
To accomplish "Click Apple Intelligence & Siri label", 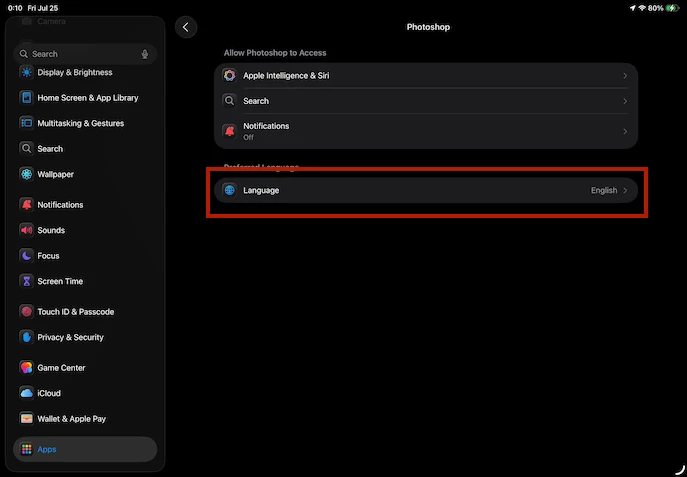I will 286,75.
